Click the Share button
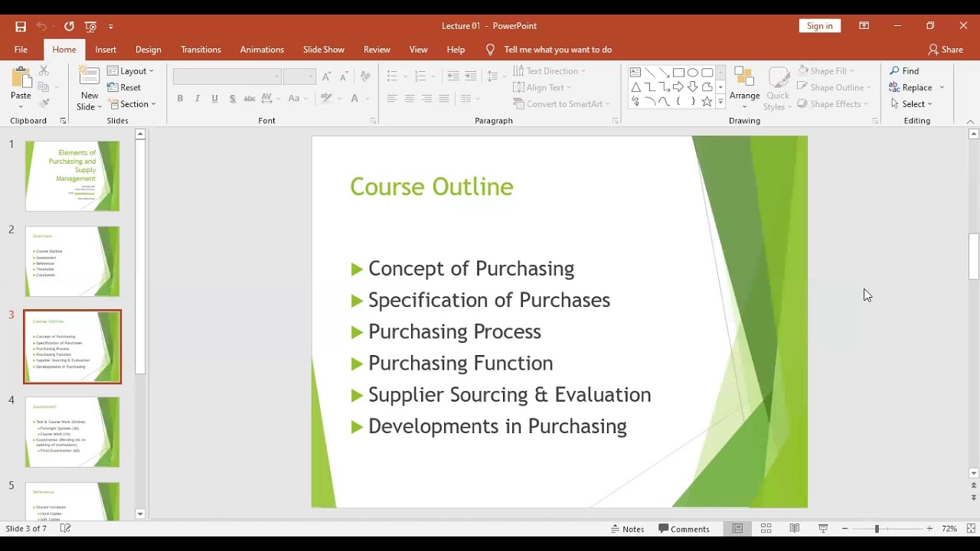The width and height of the screenshot is (980, 551). point(946,50)
